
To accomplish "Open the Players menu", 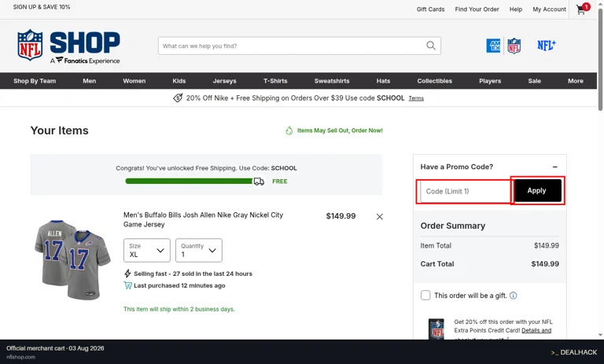I will pyautogui.click(x=490, y=81).
